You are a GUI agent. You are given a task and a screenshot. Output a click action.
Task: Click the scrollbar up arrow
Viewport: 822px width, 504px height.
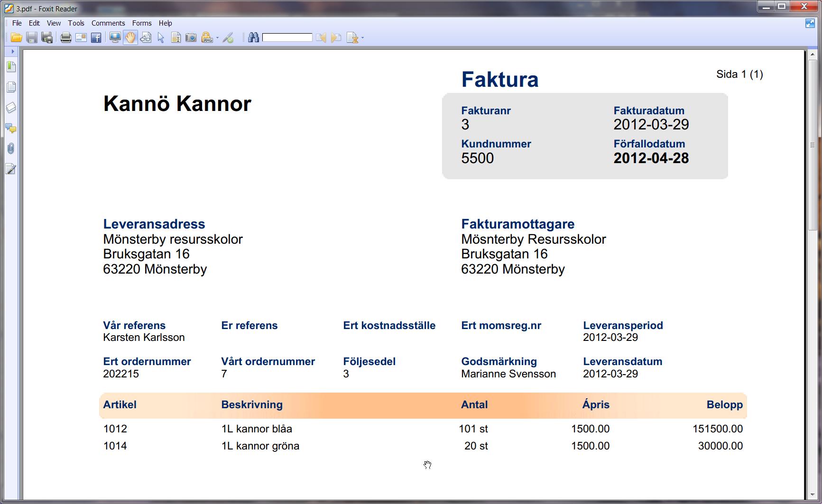click(x=812, y=54)
